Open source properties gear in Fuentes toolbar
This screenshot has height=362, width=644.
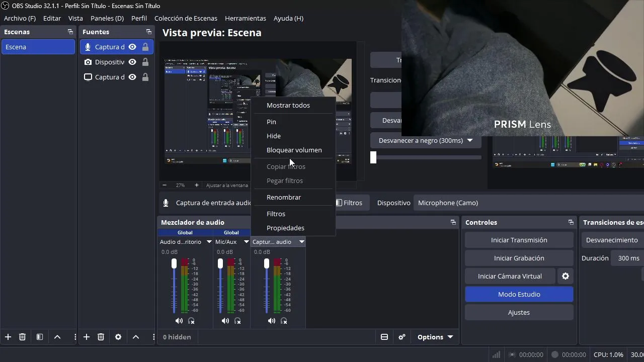(x=118, y=337)
